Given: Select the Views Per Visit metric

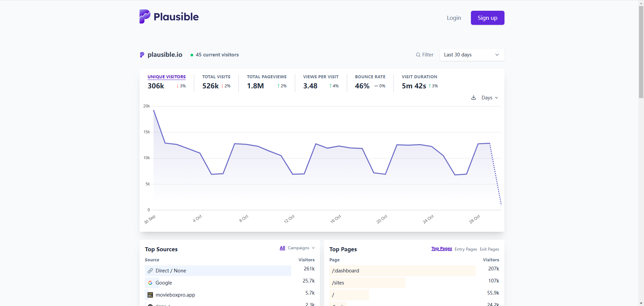Looking at the screenshot, I should (x=321, y=82).
